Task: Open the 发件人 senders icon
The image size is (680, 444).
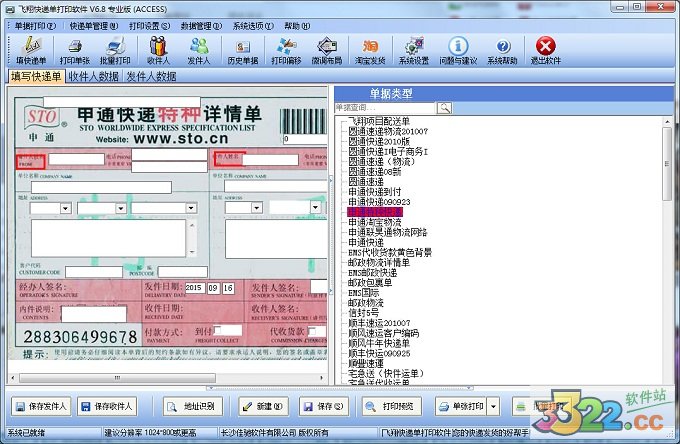Action: click(199, 48)
